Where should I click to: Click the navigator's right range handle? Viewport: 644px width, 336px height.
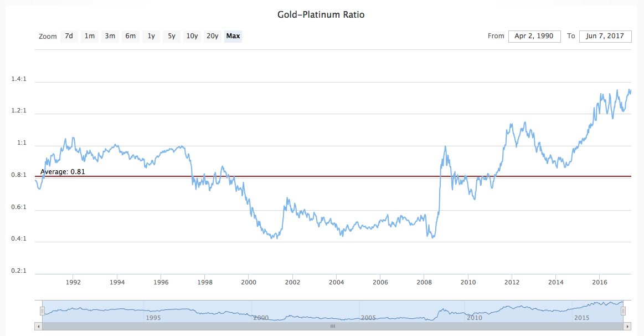623,311
